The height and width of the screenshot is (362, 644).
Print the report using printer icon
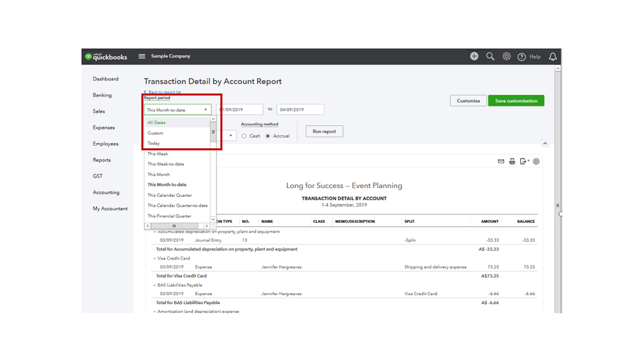click(512, 162)
